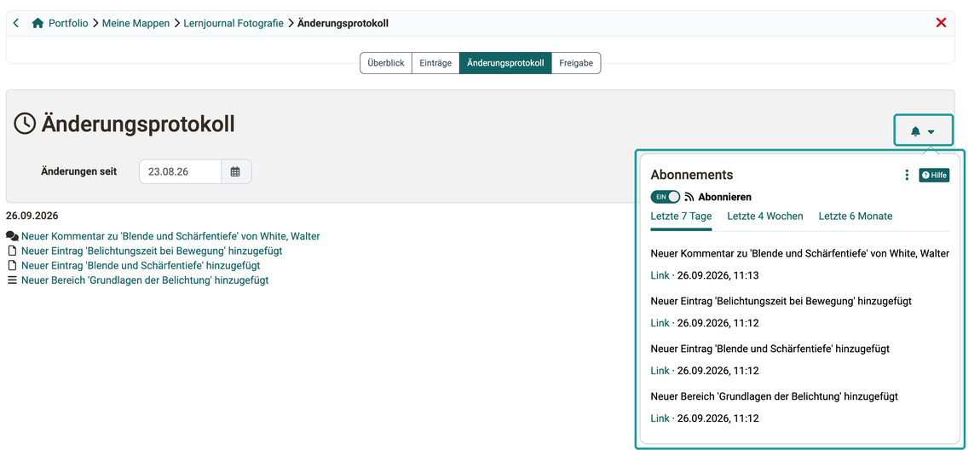
Task: Click the Hilfe help button
Action: click(934, 175)
